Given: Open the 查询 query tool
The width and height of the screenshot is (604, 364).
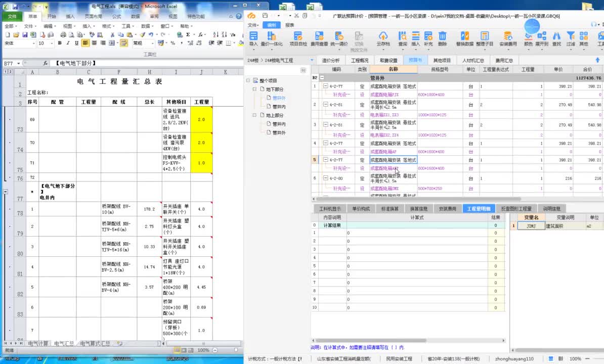Looking at the screenshot, I should click(403, 39).
